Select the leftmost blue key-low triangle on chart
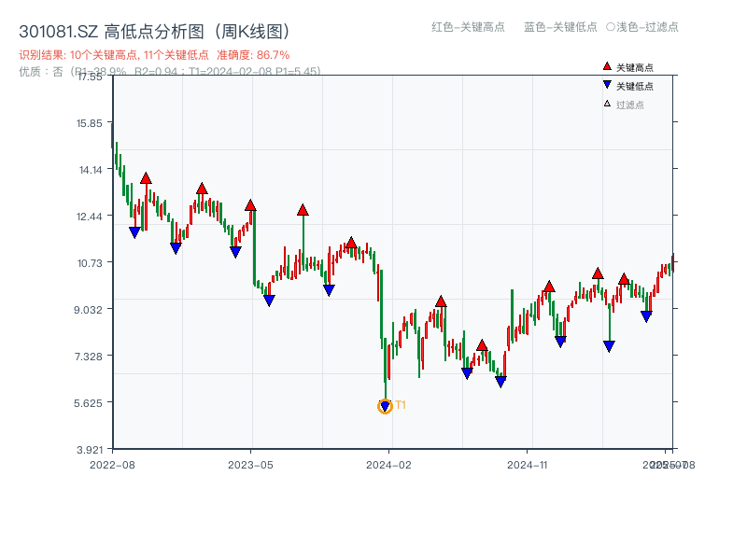The height and width of the screenshot is (560, 747). point(134,232)
